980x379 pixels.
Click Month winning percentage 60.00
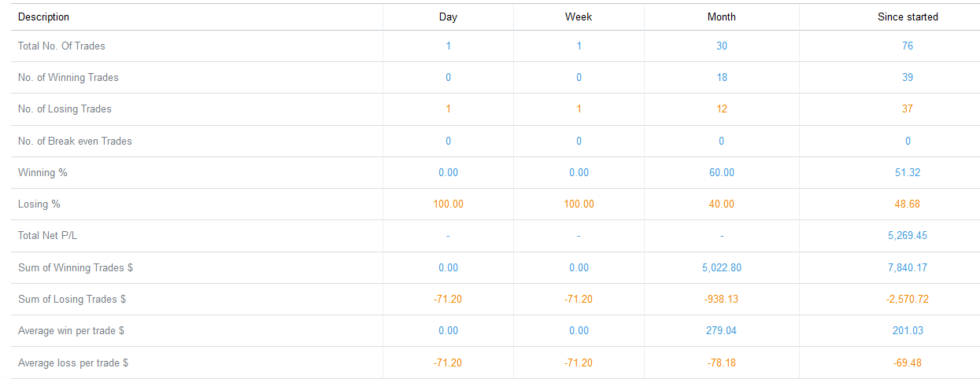pyautogui.click(x=722, y=172)
